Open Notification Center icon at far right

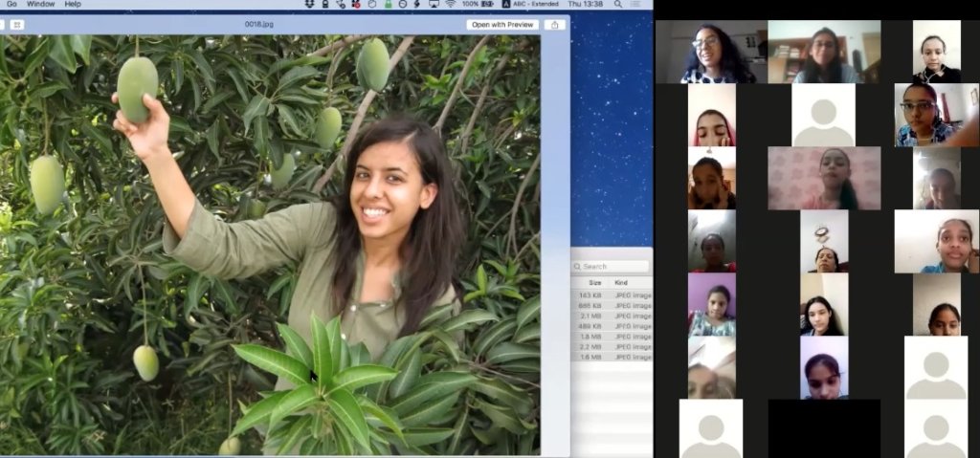[635, 5]
